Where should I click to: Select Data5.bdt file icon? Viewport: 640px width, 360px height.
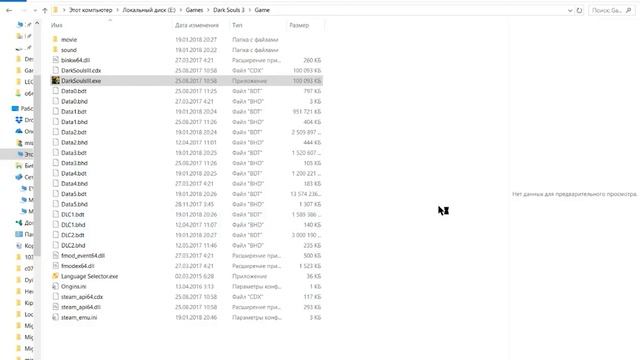click(x=56, y=194)
